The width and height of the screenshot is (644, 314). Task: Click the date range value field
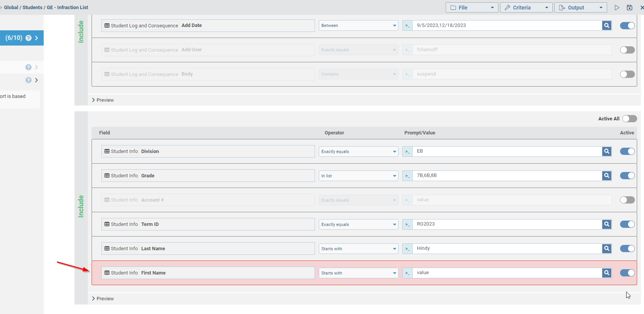[x=507, y=25]
